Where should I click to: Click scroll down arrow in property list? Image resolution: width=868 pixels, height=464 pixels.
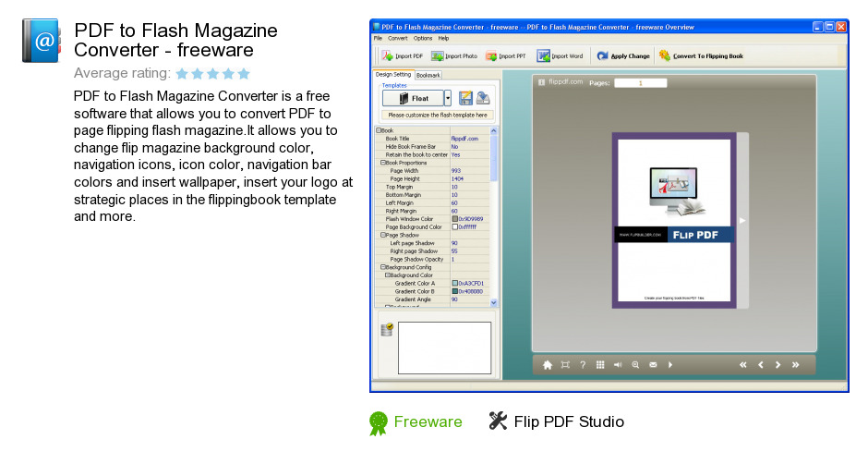(x=494, y=302)
